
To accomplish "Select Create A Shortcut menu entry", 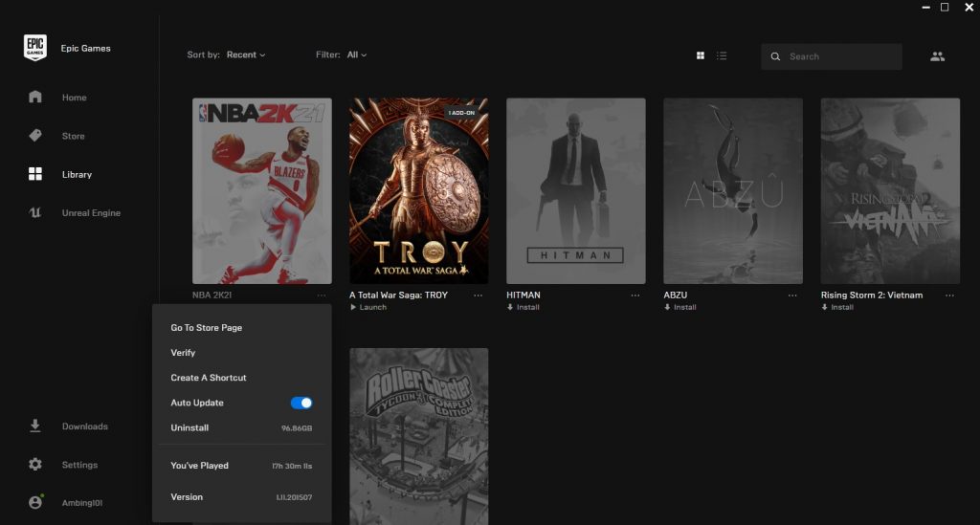I will (x=208, y=378).
